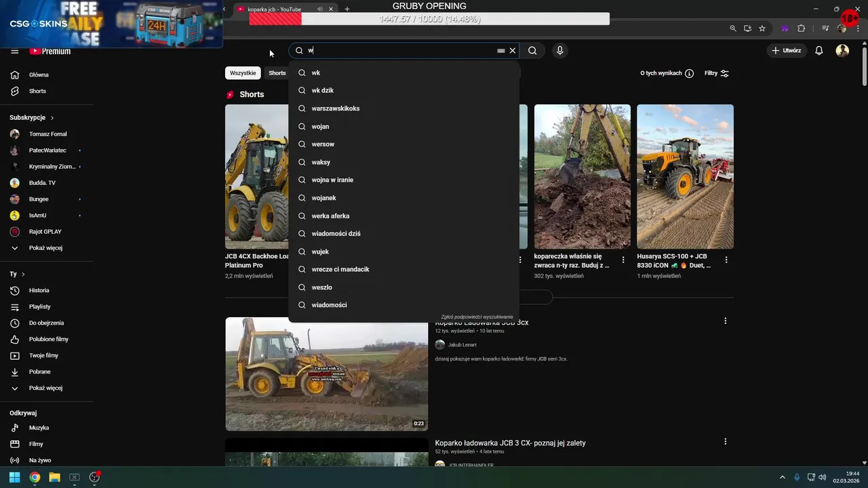Click the magnifier search submit button
Image resolution: width=868 pixels, height=488 pixels.
point(532,51)
